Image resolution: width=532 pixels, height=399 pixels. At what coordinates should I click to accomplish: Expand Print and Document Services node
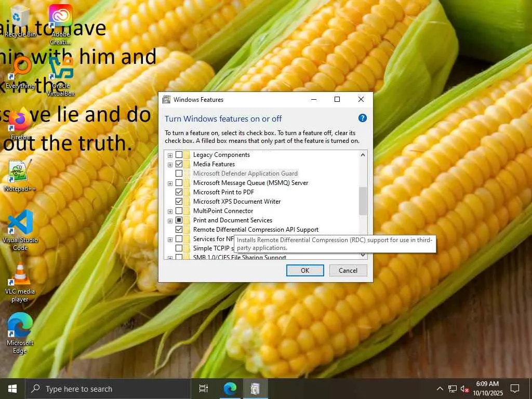[x=170, y=221]
